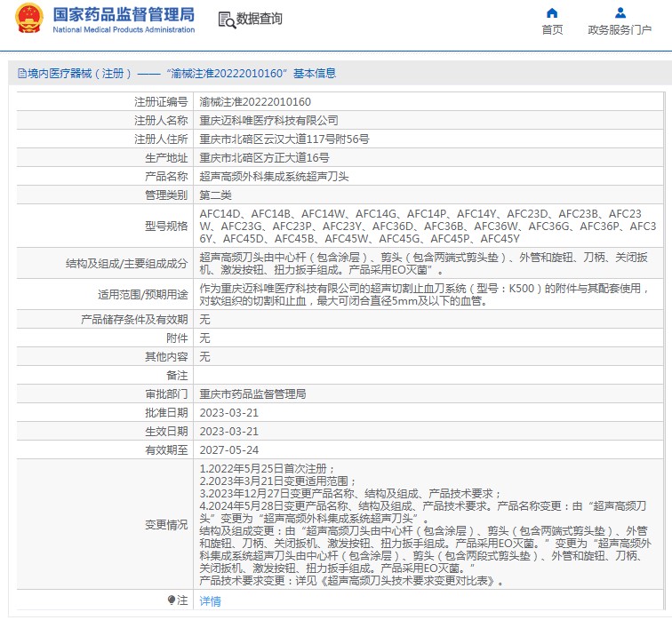The height and width of the screenshot is (620, 672).
Task: Select product name 超声高频外科集成系统超声刀头
Action: tap(275, 177)
